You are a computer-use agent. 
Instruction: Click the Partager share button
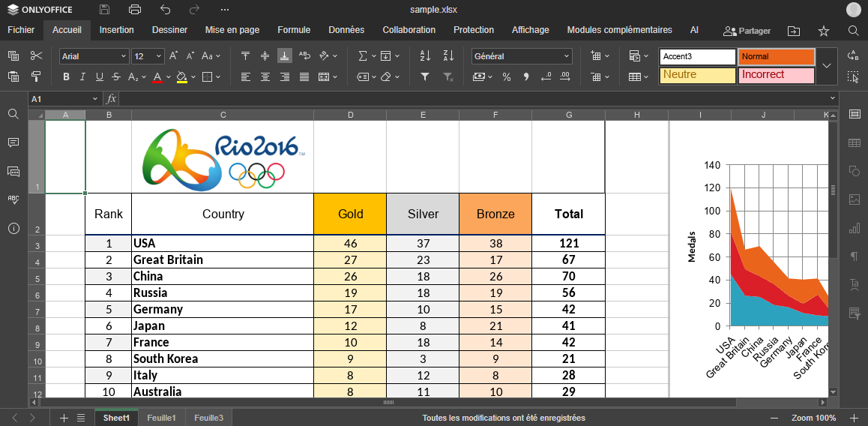point(747,31)
